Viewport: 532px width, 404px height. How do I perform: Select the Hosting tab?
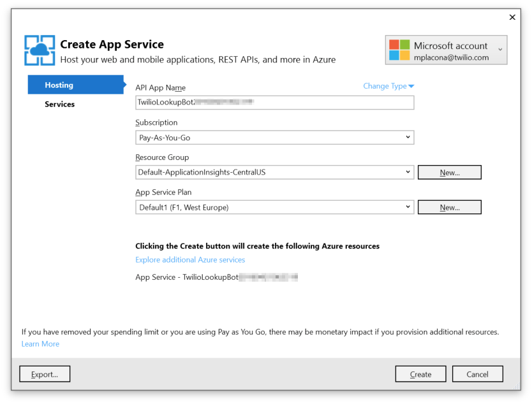(x=76, y=85)
